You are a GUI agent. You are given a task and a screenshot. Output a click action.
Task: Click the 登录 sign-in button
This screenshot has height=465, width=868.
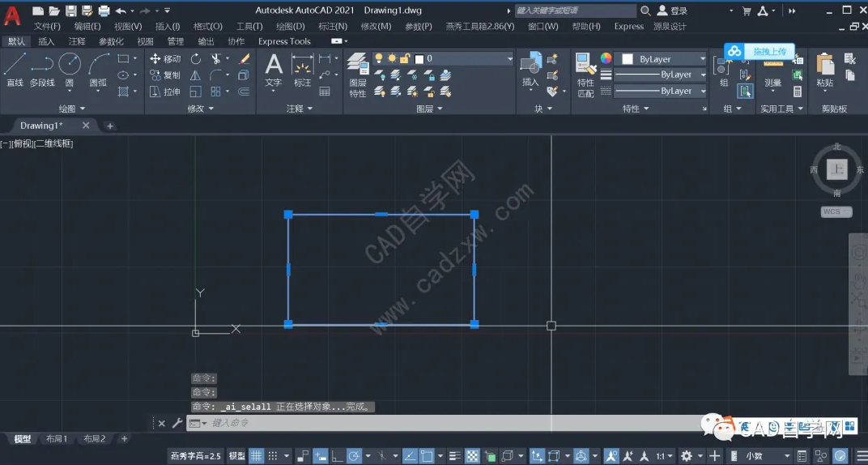click(x=672, y=11)
